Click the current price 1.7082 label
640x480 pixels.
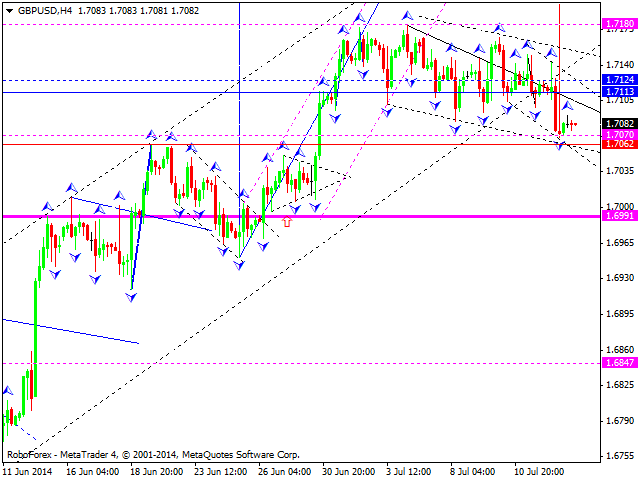point(619,123)
